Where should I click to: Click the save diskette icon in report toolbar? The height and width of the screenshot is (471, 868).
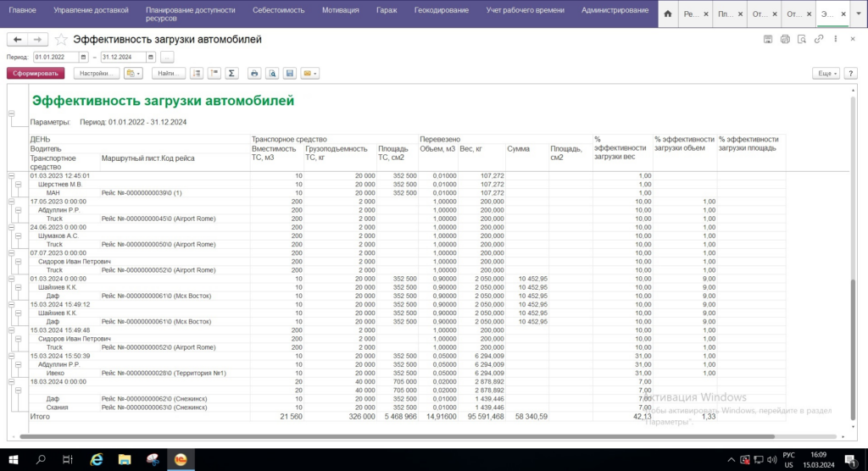pos(289,74)
